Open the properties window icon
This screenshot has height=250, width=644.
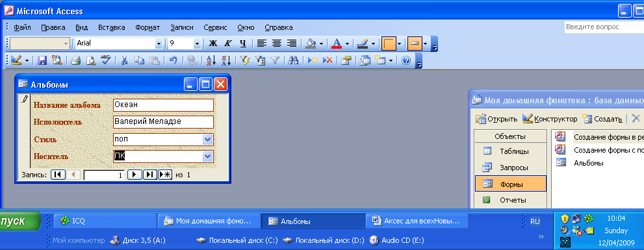(346, 60)
